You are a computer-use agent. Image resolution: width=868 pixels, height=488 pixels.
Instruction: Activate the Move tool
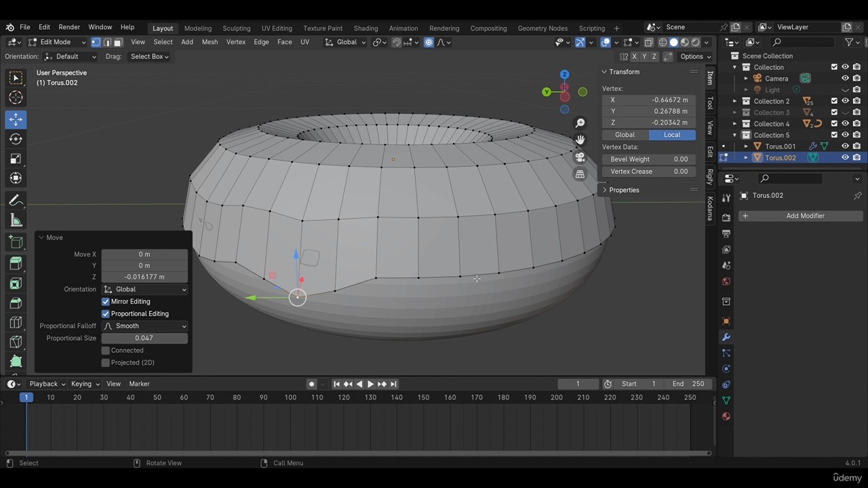pyautogui.click(x=16, y=119)
